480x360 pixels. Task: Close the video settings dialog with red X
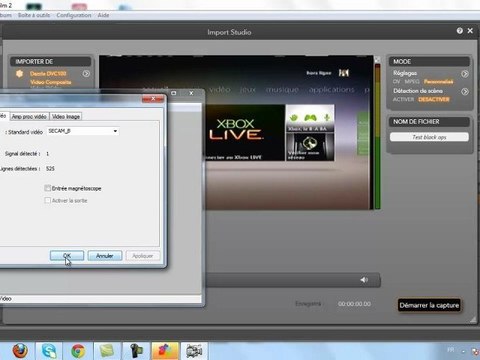[x=153, y=99]
